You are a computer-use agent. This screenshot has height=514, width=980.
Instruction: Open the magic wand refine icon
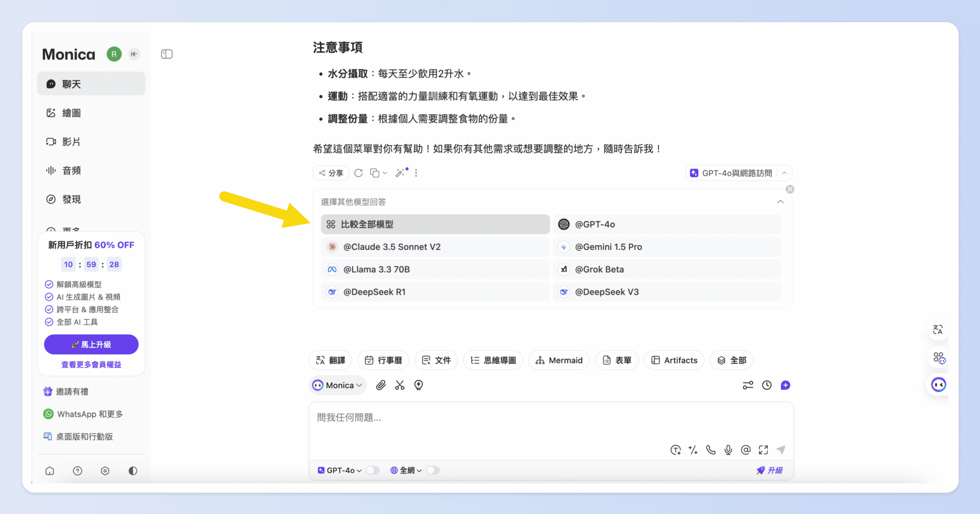[x=401, y=173]
